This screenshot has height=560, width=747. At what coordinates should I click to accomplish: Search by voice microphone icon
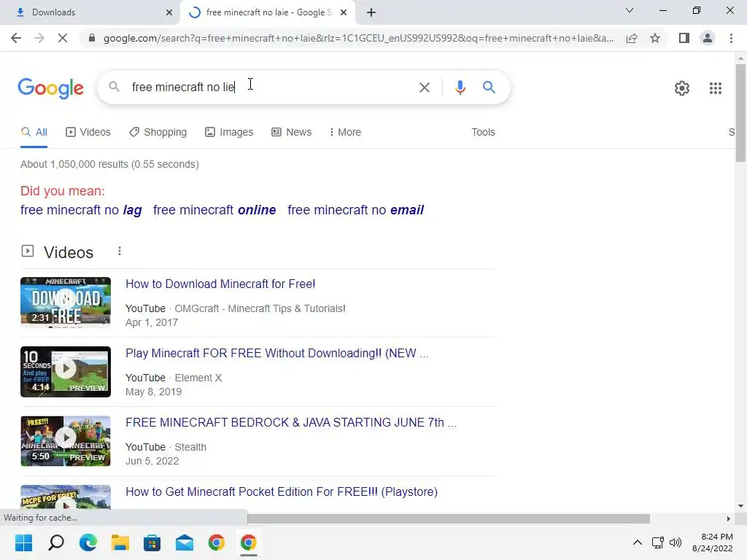pyautogui.click(x=460, y=87)
